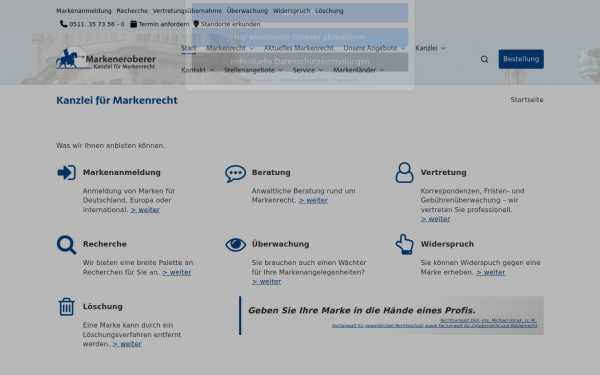600x375 pixels.
Task: Open Individuelle Datenschutzeinstellungen cookie button
Action: pos(300,62)
